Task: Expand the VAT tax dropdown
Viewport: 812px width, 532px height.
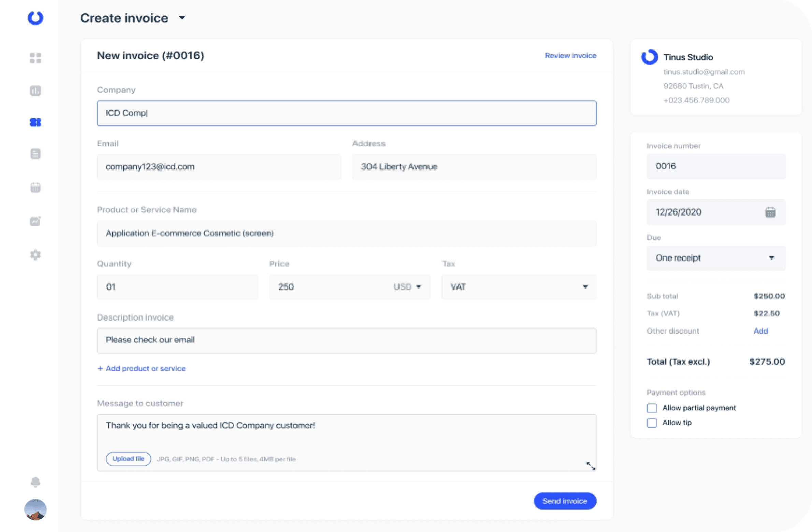Action: tap(585, 287)
